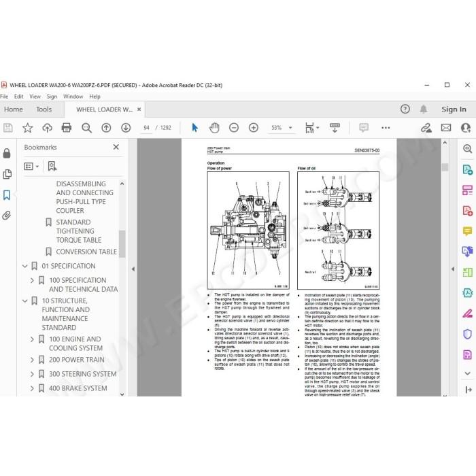
Task: Switch to the Tools tab
Action: click(44, 109)
